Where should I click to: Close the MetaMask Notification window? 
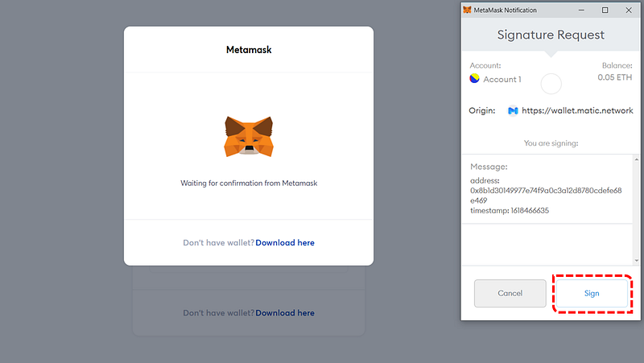pos(629,10)
